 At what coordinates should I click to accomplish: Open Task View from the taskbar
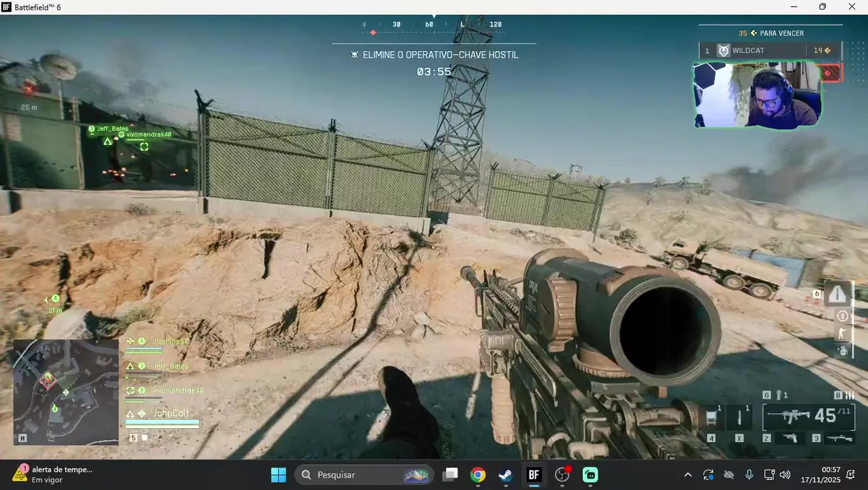450,474
